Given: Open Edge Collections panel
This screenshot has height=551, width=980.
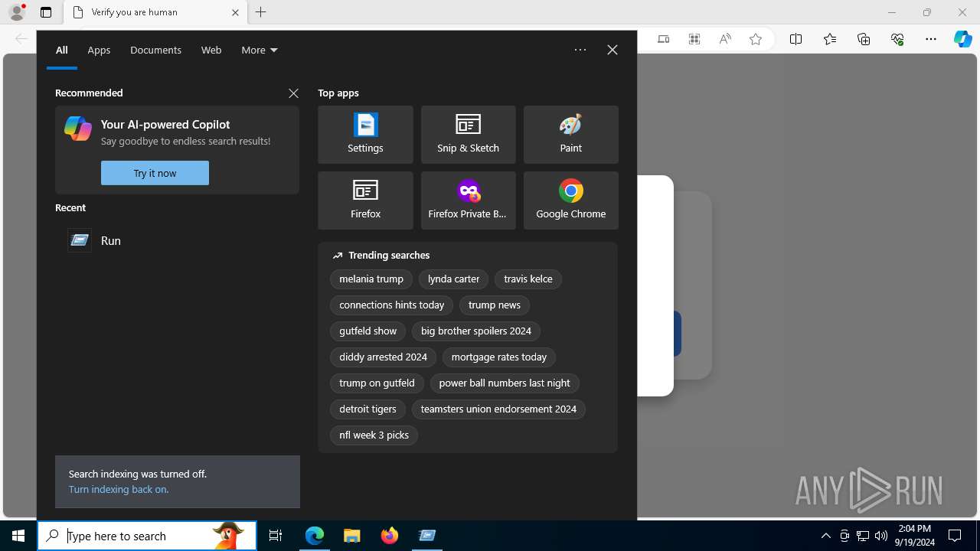Looking at the screenshot, I should (x=864, y=40).
